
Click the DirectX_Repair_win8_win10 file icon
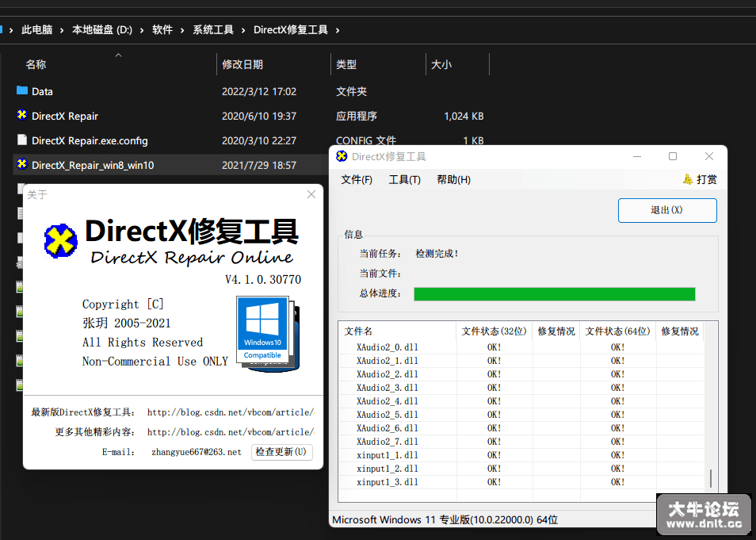21,165
